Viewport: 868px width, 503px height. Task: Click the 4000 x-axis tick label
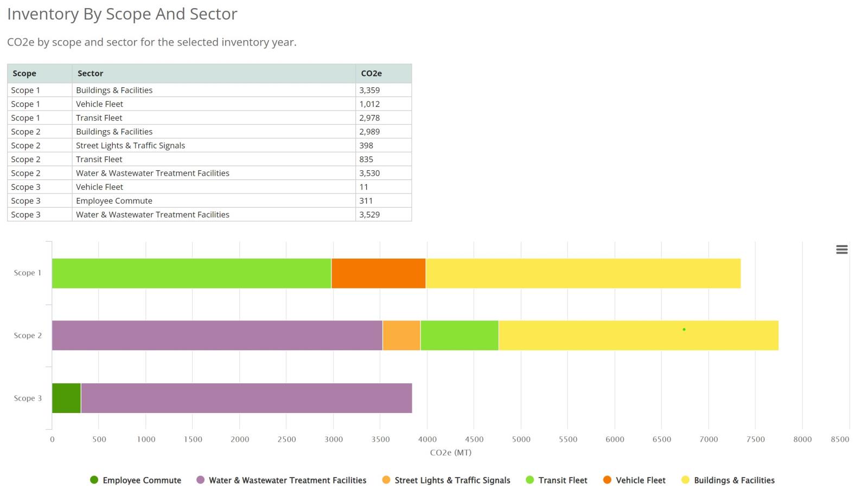click(427, 440)
